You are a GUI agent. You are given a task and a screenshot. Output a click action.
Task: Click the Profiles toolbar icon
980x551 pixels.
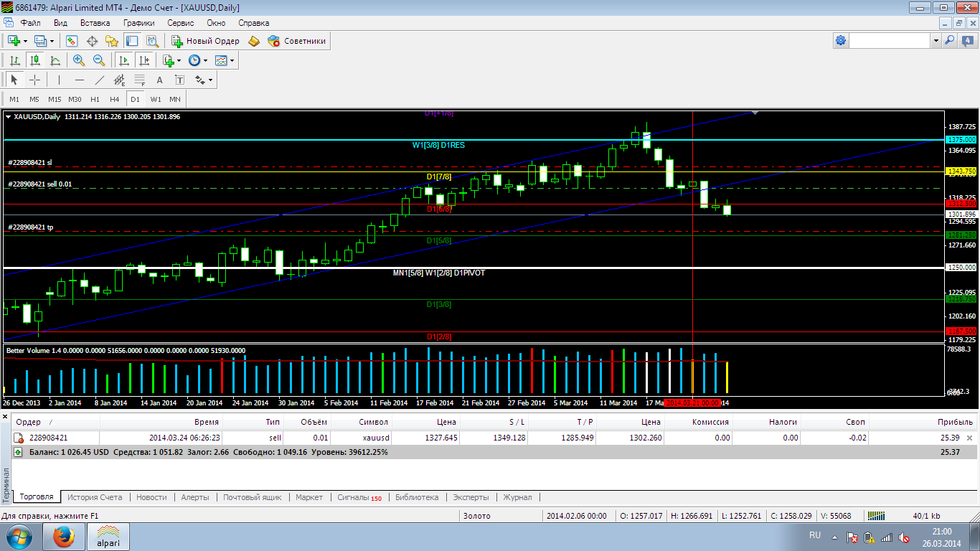tap(40, 41)
